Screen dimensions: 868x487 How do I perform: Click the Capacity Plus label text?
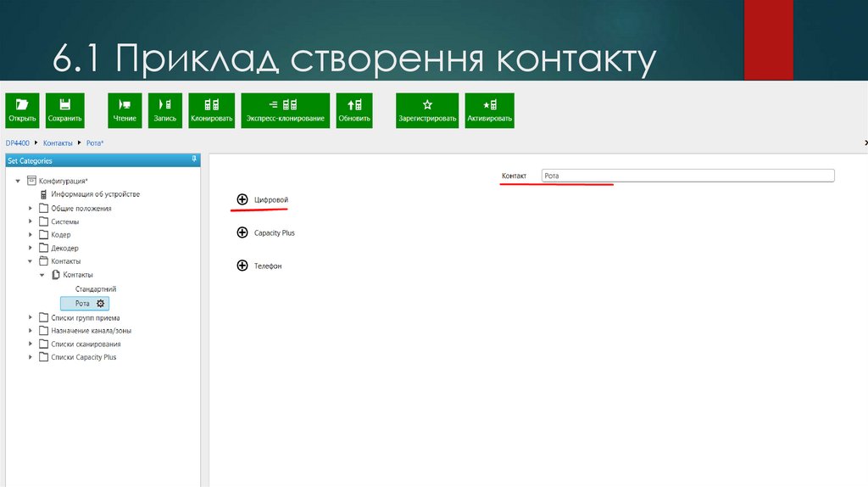275,232
